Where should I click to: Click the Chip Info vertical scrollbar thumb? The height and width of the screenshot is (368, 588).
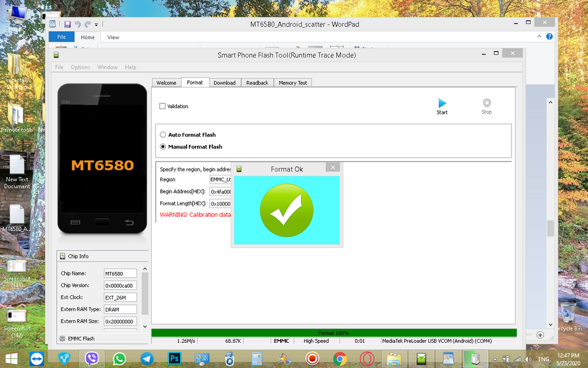pyautogui.click(x=145, y=293)
